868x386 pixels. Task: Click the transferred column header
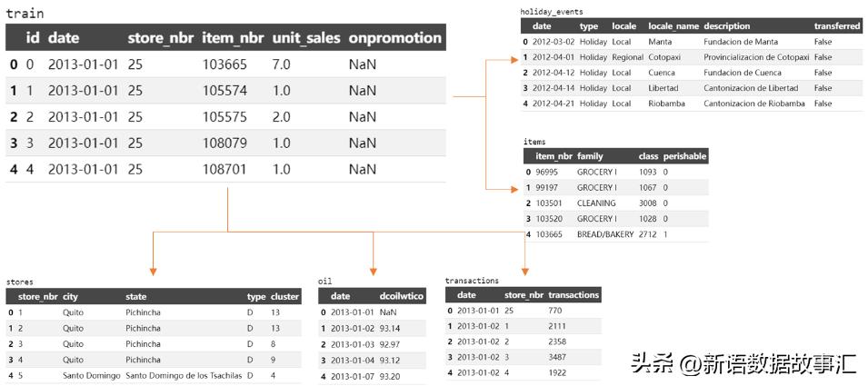837,26
